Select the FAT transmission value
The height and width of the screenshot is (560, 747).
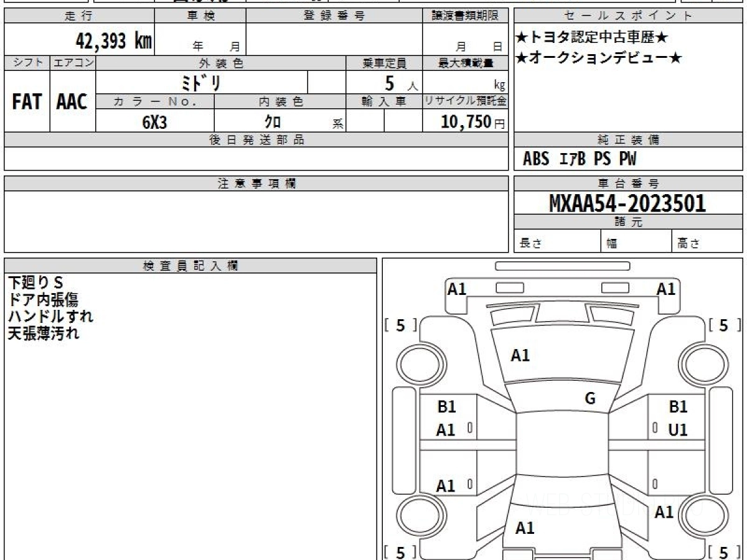[27, 102]
